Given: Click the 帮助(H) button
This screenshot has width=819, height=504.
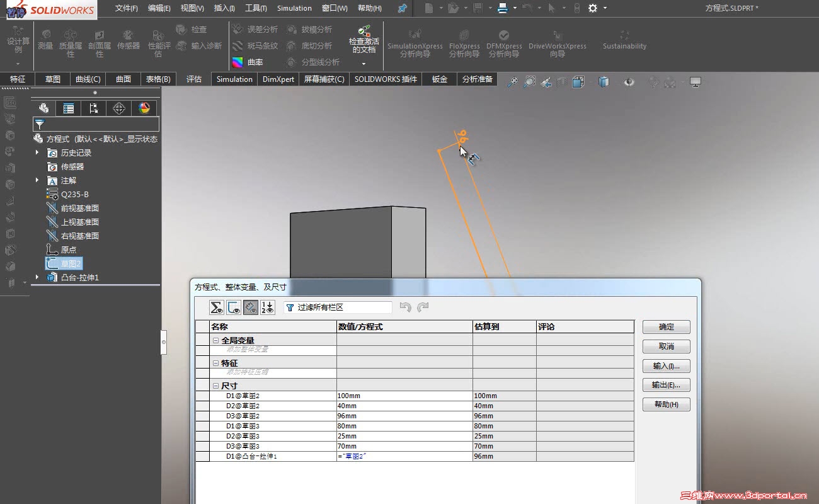Looking at the screenshot, I should [x=667, y=404].
